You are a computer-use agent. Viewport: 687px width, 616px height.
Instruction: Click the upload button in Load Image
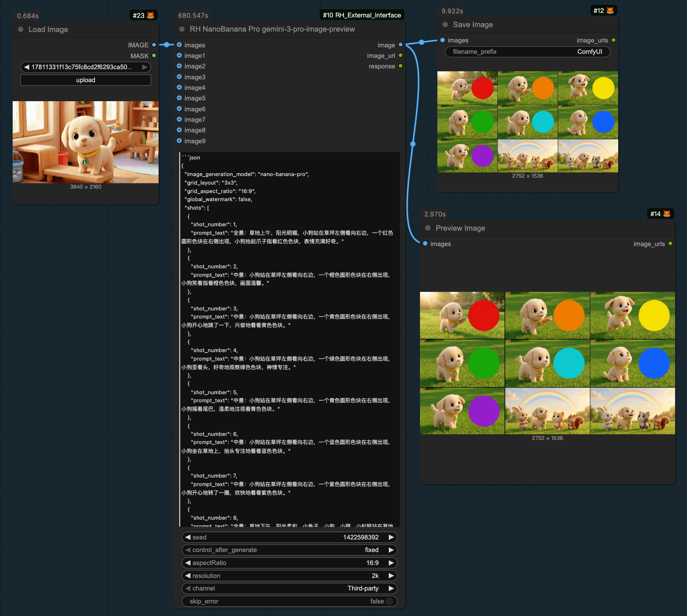coord(86,80)
